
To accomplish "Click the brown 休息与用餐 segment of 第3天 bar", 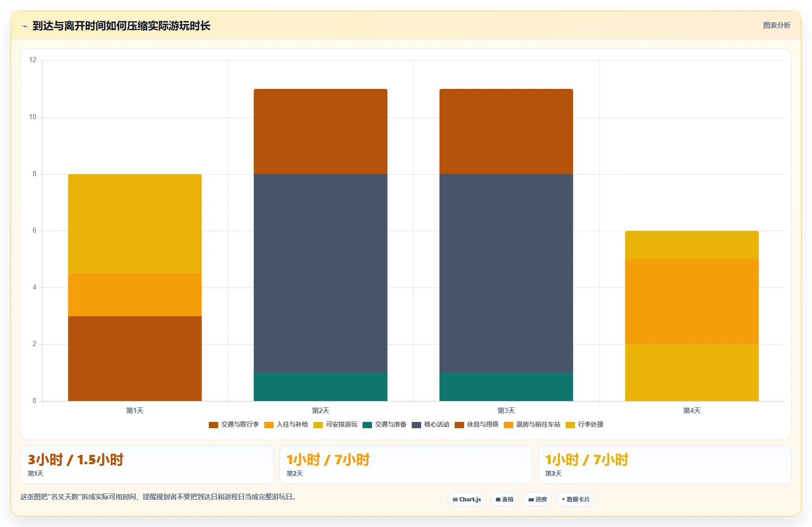I will pyautogui.click(x=506, y=131).
